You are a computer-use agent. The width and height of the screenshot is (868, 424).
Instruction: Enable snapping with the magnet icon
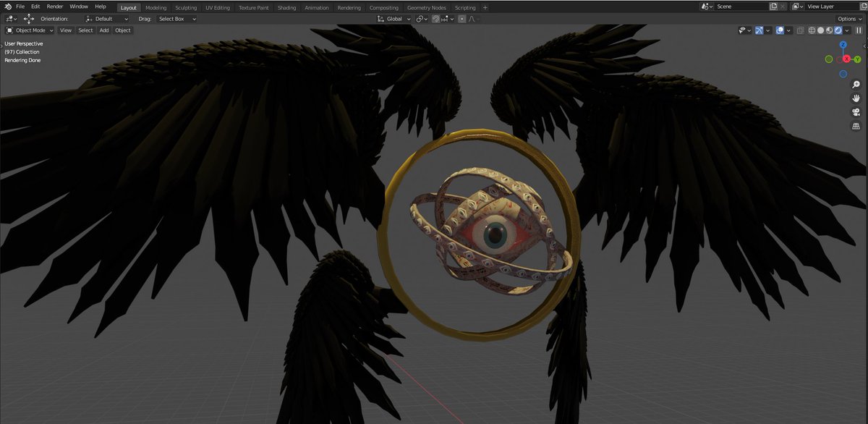(x=435, y=18)
